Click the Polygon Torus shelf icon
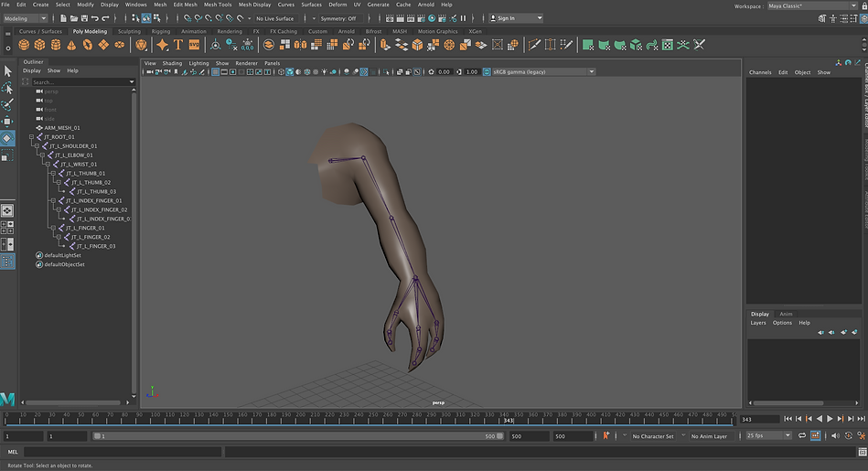868x471 pixels. [x=88, y=45]
